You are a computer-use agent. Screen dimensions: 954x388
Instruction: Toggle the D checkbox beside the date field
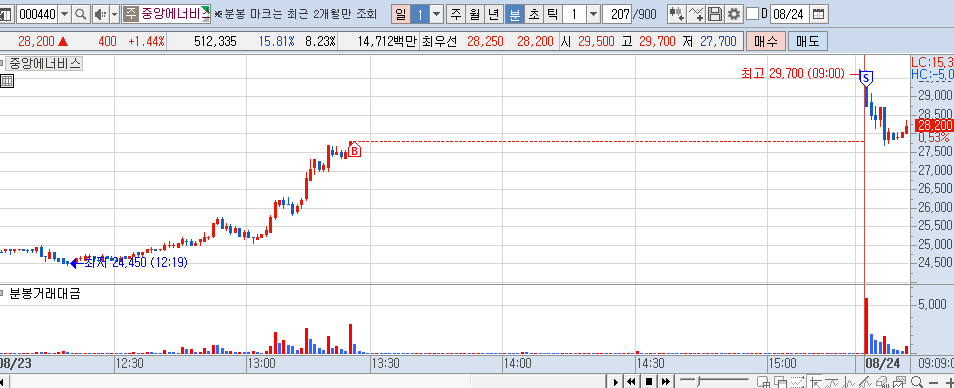point(753,13)
